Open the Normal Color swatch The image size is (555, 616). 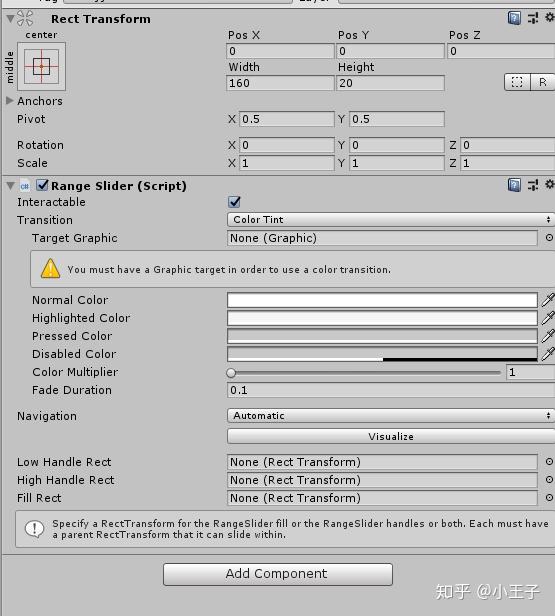[x=382, y=300]
